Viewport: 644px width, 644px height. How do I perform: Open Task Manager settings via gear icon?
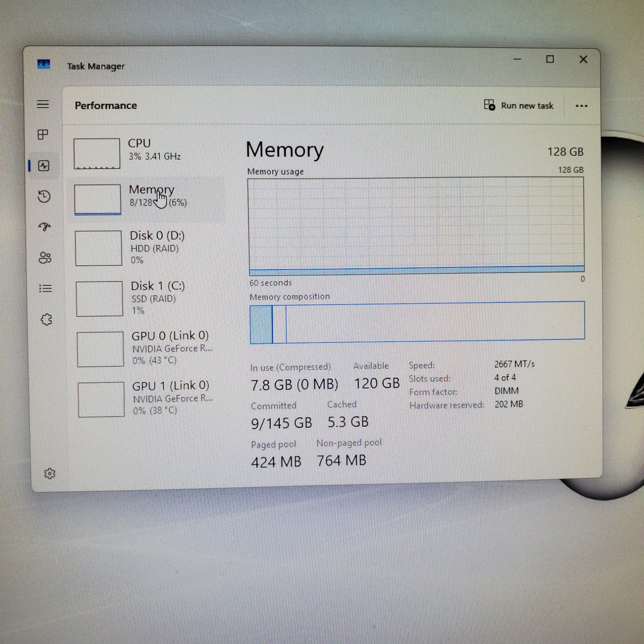(49, 474)
